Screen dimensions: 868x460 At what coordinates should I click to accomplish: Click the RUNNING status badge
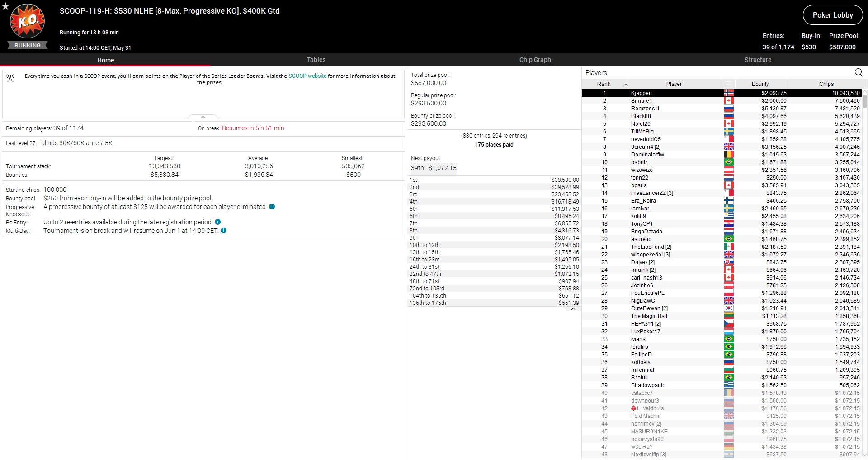click(28, 46)
